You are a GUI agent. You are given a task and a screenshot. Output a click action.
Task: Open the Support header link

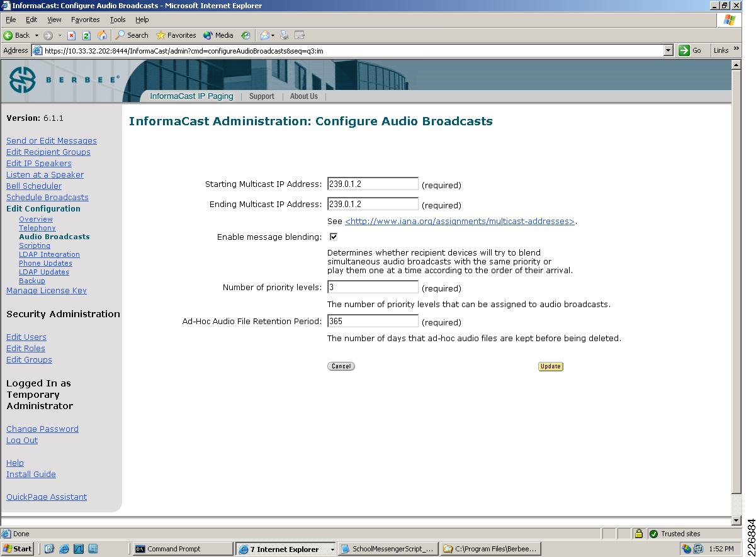point(261,96)
